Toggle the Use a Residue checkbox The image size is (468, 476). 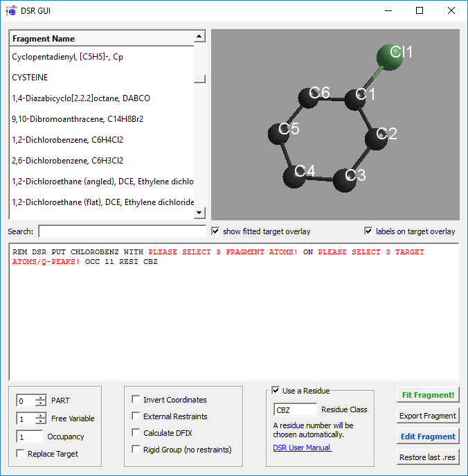pyautogui.click(x=276, y=391)
